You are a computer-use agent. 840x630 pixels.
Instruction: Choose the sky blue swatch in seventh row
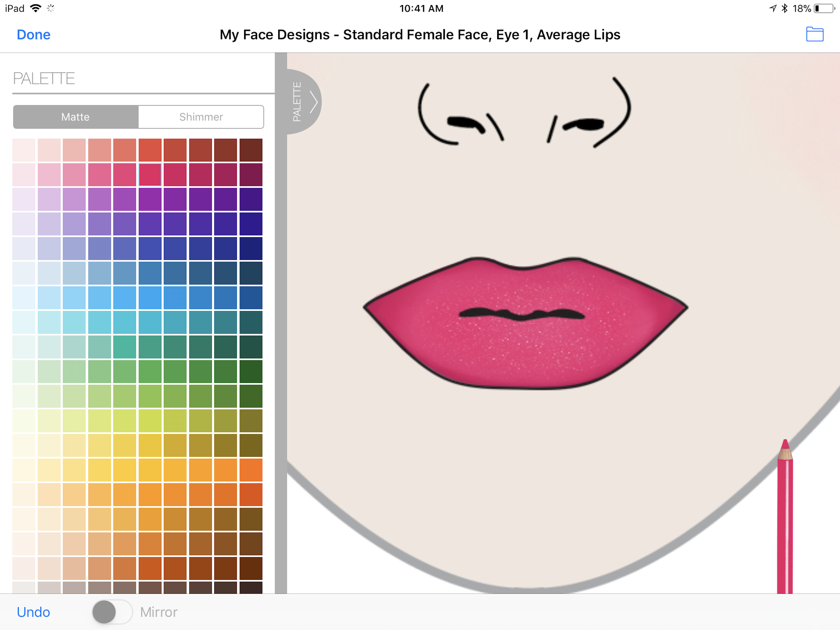[150, 297]
